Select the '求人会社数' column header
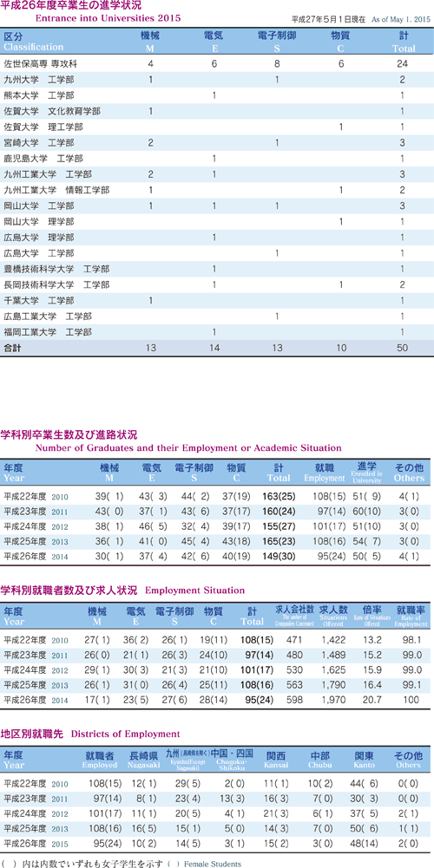 (x=295, y=617)
